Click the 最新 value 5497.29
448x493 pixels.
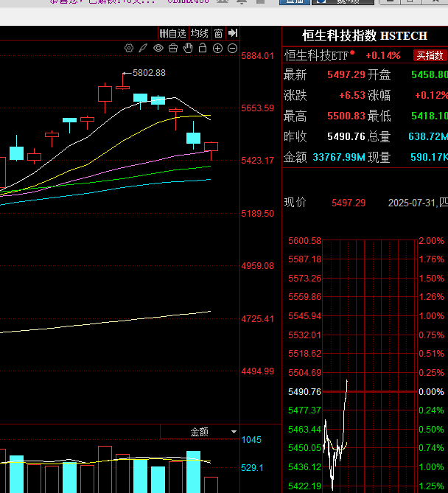coord(346,75)
